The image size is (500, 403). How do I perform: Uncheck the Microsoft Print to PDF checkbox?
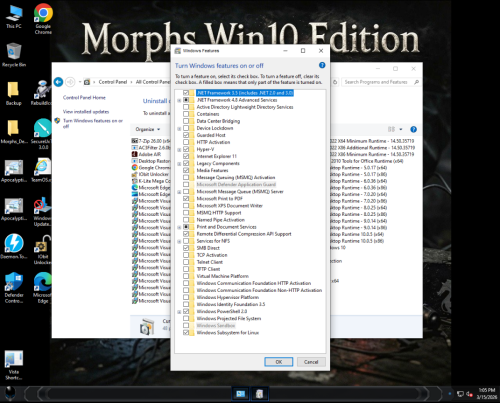186,198
